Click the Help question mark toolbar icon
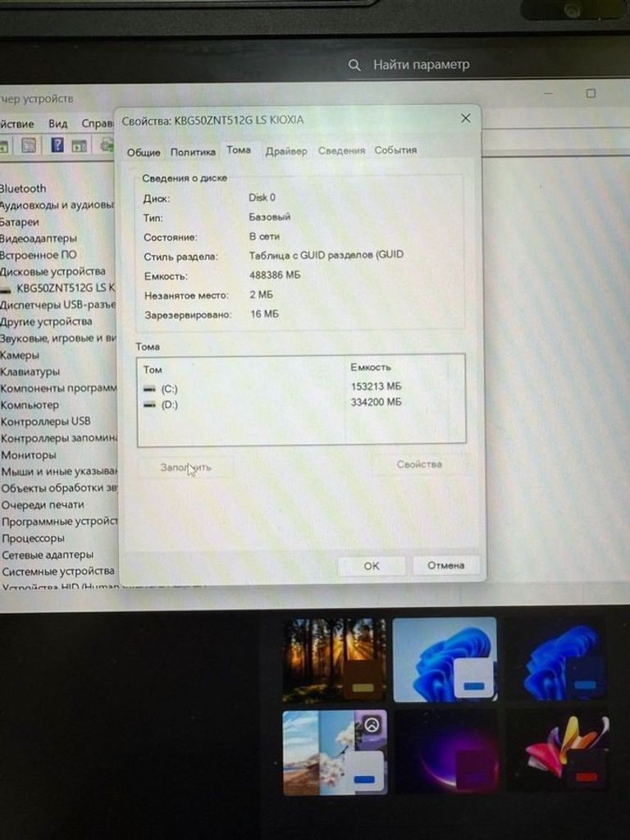The image size is (630, 840). [x=57, y=145]
